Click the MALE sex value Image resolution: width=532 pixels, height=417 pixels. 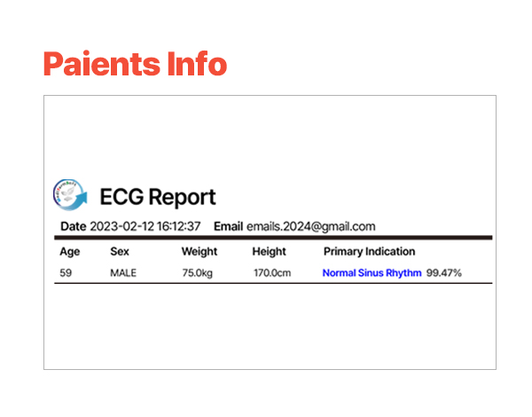pos(123,272)
